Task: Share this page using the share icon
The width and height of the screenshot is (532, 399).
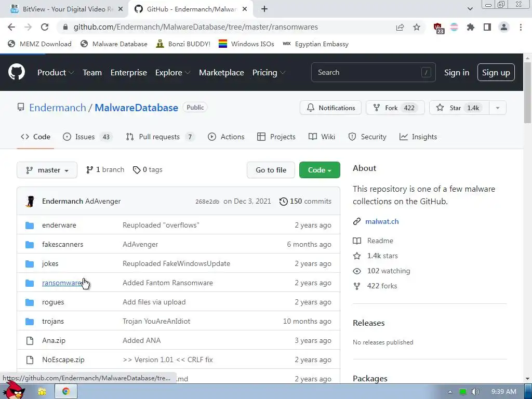Action: (x=400, y=27)
